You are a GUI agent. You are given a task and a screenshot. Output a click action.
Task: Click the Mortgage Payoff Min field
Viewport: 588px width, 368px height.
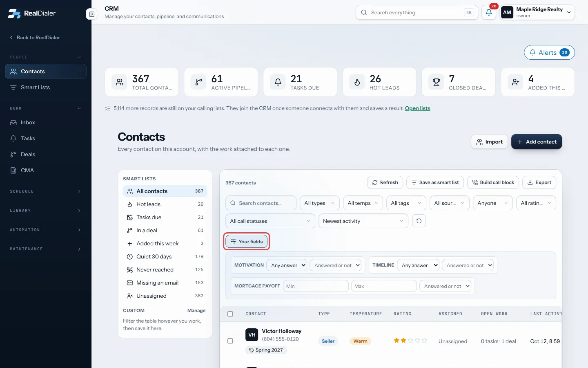click(x=316, y=286)
